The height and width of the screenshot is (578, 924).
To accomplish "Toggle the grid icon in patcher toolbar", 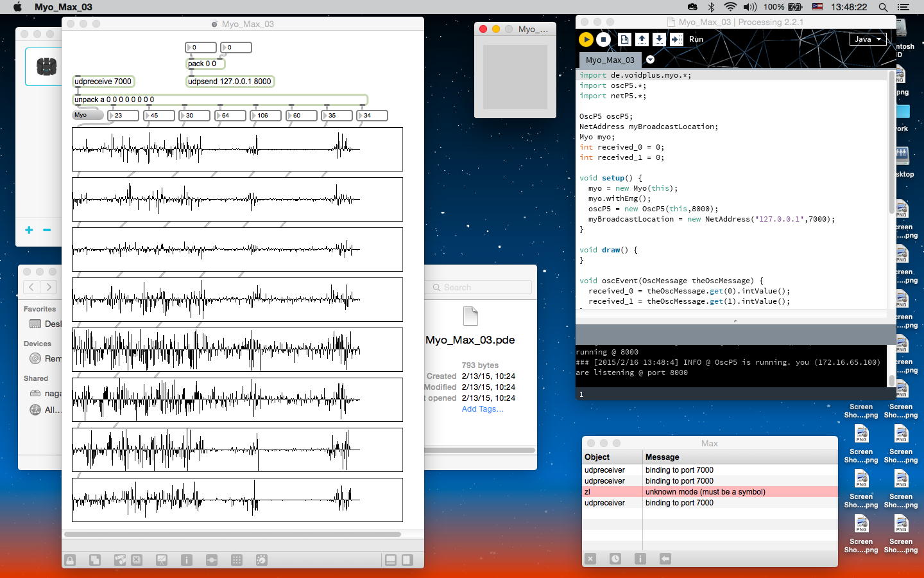I will tap(237, 560).
